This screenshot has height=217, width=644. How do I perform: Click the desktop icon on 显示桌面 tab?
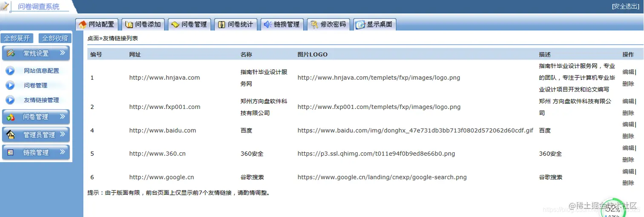pos(360,25)
